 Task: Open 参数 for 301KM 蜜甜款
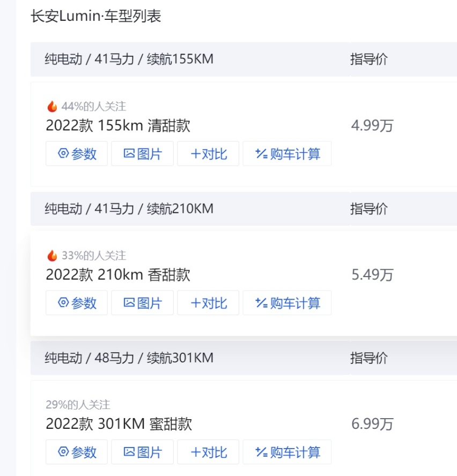tap(77, 452)
